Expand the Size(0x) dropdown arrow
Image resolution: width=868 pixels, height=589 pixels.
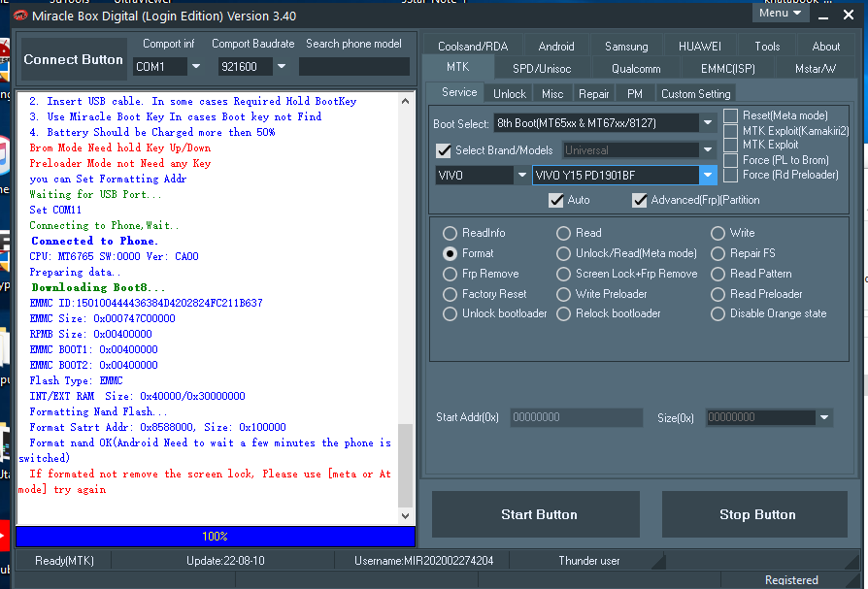click(x=824, y=417)
